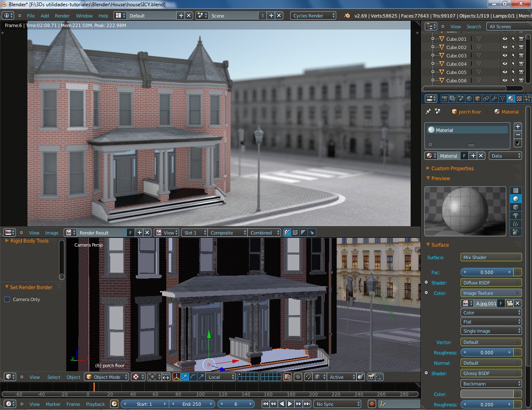Open the Cycles Render engine dropdown
Viewport: 532px width, 410px height.
tap(313, 15)
